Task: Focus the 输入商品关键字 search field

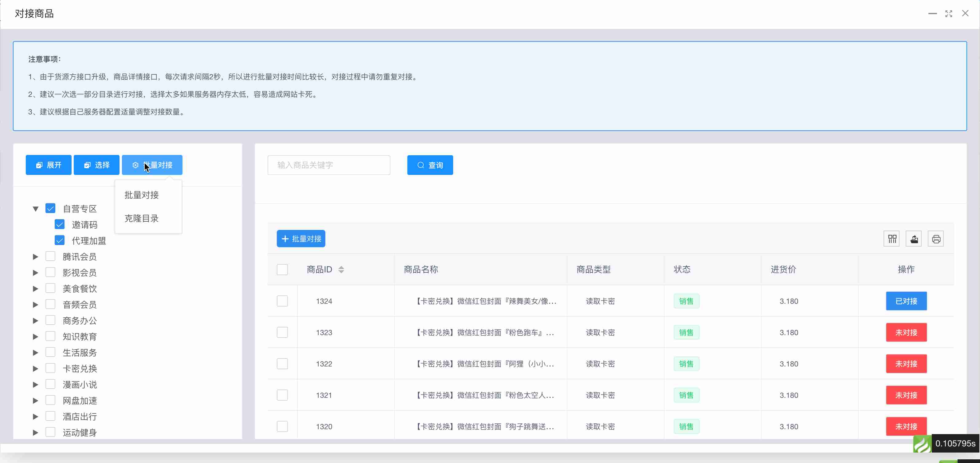Action: (329, 165)
